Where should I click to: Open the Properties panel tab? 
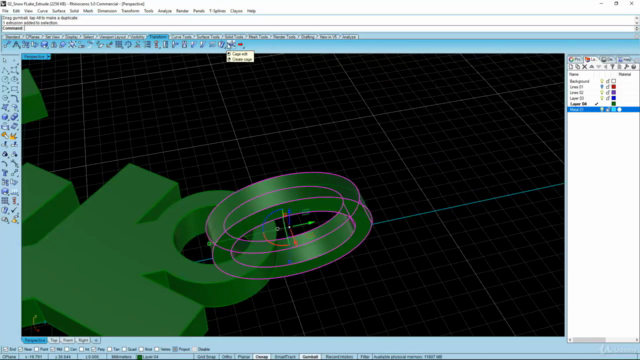tap(575, 60)
